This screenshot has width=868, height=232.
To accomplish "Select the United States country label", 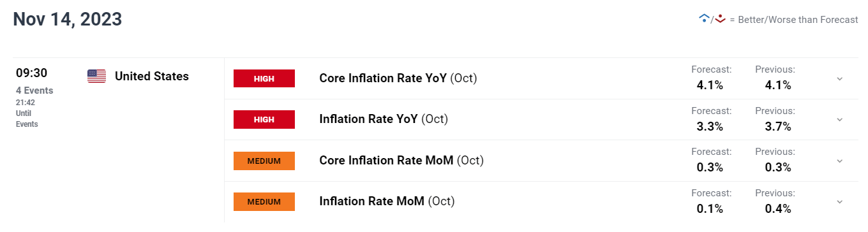I will [x=152, y=76].
